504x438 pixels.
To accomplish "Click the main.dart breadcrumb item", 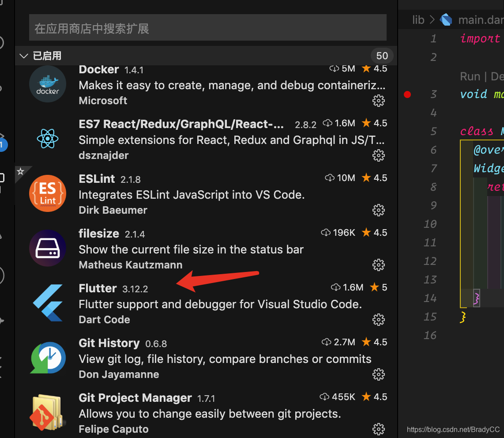I will (481, 20).
